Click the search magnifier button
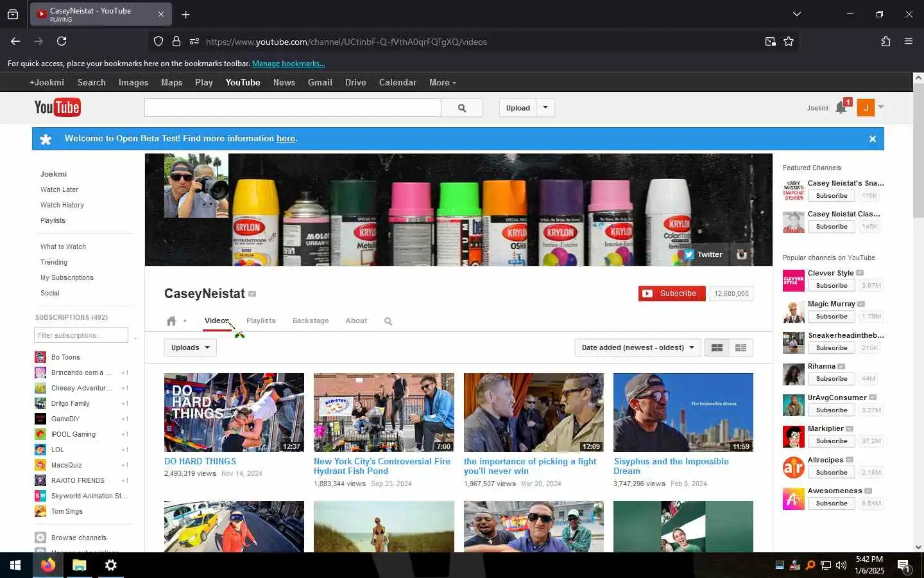Screen dimensions: 924x578 462,108
